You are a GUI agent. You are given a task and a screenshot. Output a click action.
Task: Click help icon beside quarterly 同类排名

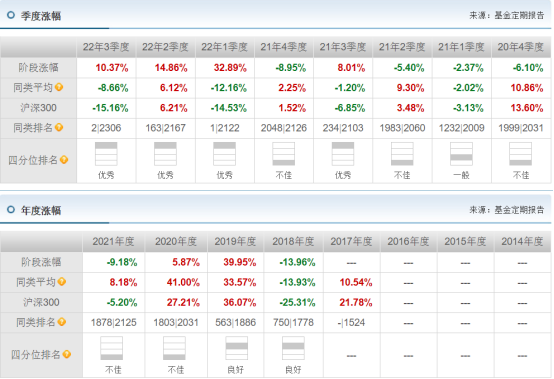[x=59, y=127]
